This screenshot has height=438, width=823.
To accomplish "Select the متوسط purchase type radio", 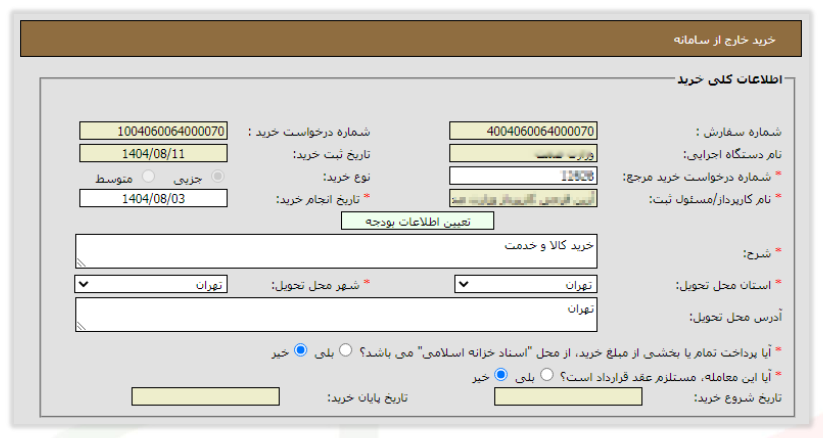I will pos(149,176).
